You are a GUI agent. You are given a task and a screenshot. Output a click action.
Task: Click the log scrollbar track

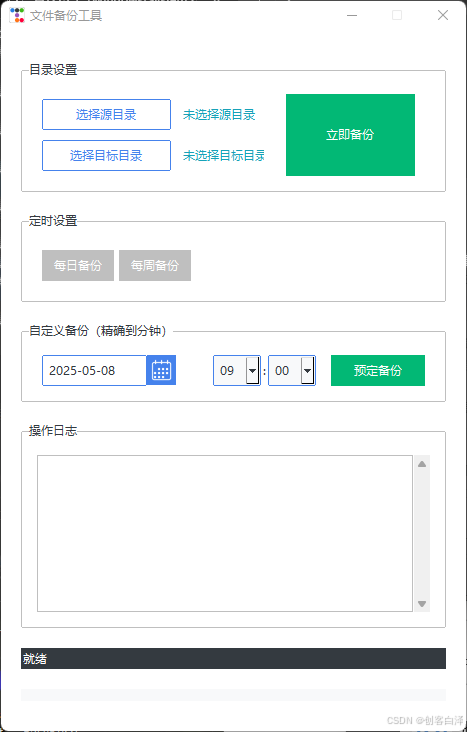coord(422,533)
